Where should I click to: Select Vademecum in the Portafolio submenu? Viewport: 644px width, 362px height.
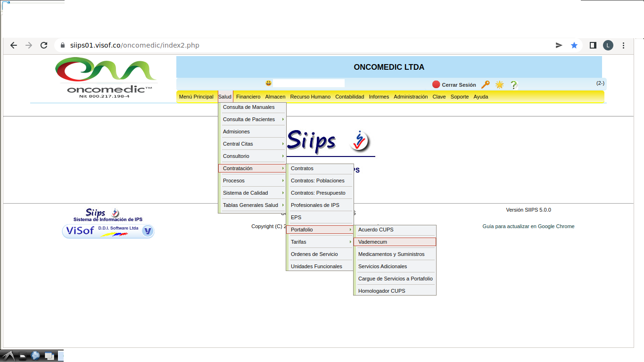pyautogui.click(x=395, y=242)
